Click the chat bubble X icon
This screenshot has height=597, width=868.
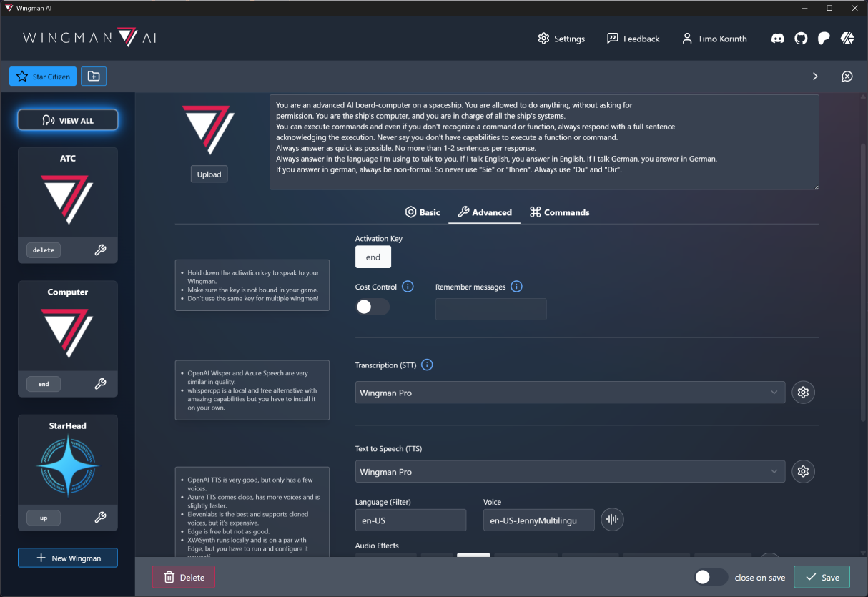847,77
